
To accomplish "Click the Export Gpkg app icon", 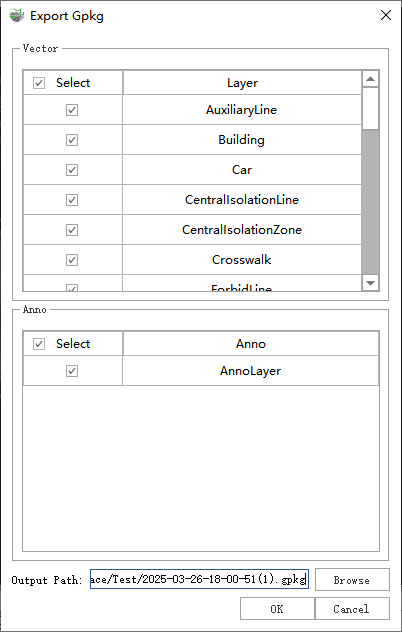I will click(x=17, y=16).
